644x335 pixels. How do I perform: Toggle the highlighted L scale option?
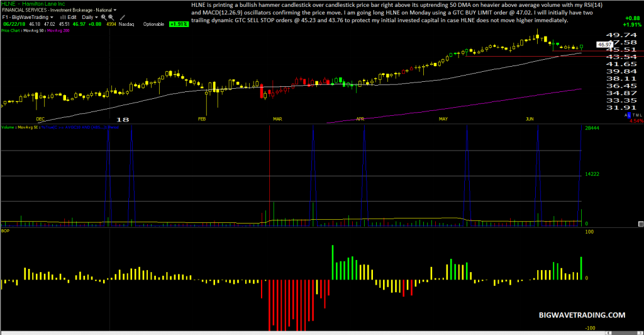click(x=629, y=115)
